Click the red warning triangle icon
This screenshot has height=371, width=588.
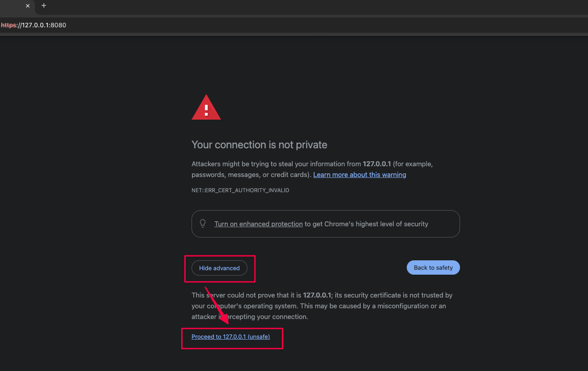tap(206, 108)
